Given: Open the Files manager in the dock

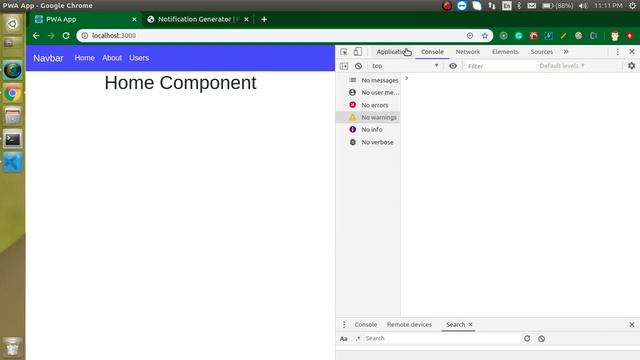Looking at the screenshot, I should pyautogui.click(x=13, y=116).
